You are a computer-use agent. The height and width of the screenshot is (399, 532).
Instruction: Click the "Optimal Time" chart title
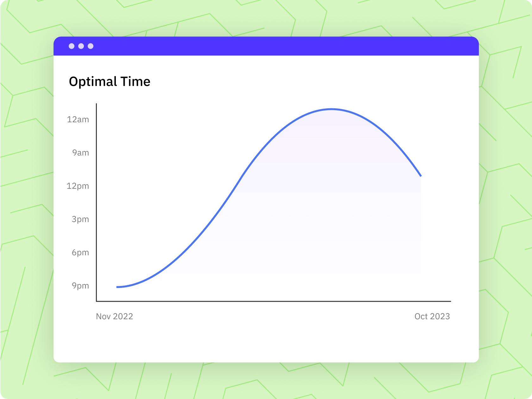tap(110, 82)
